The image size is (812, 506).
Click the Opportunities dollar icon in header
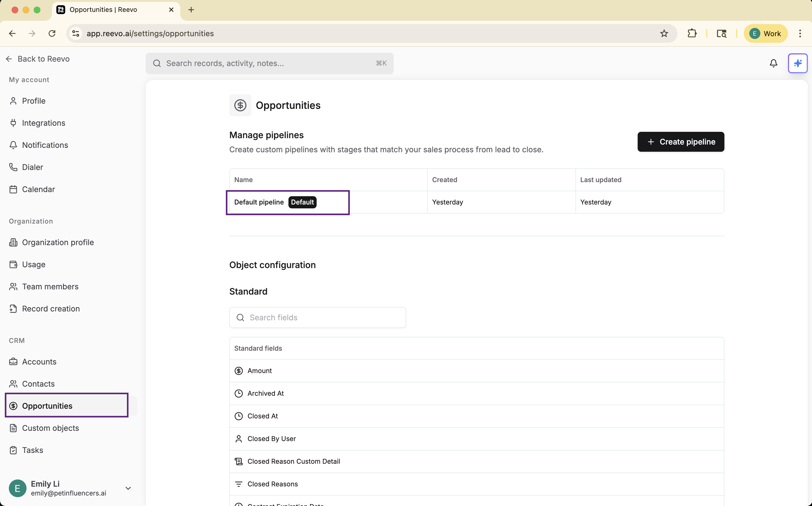tap(240, 105)
